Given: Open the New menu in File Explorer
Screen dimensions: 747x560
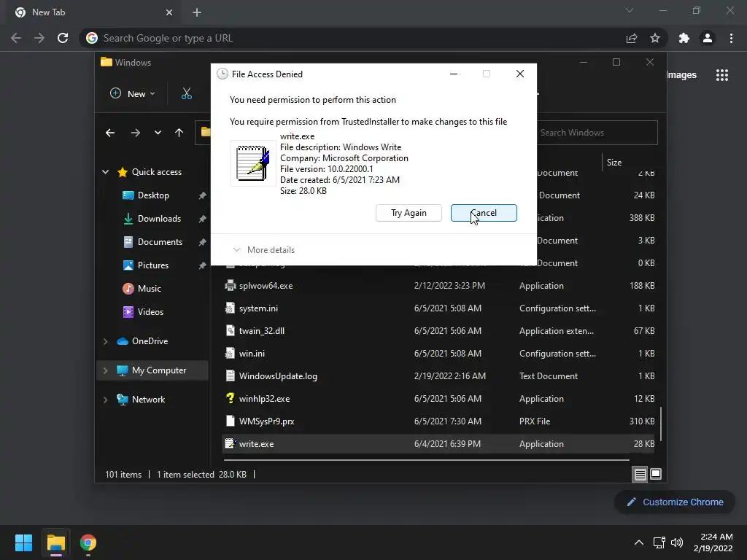Looking at the screenshot, I should click(x=133, y=94).
